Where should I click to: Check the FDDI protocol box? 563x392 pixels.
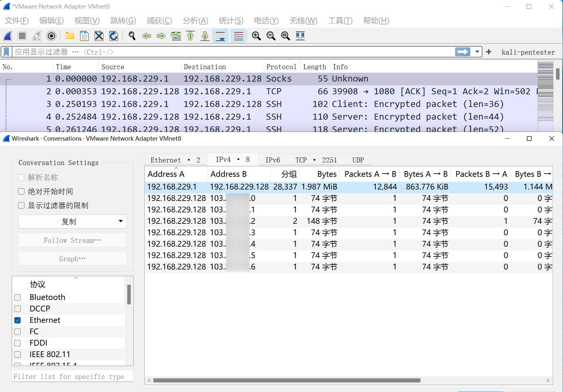point(17,343)
